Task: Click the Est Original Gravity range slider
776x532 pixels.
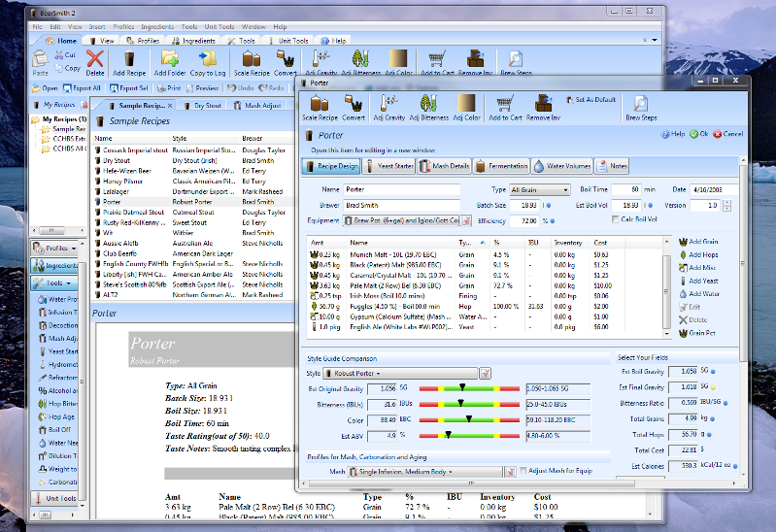Action: pos(462,387)
